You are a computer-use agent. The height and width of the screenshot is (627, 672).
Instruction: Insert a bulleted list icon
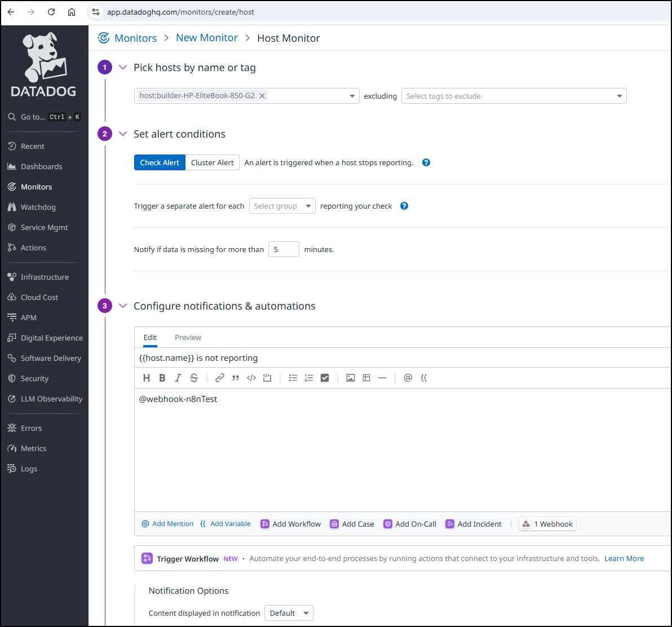(293, 378)
